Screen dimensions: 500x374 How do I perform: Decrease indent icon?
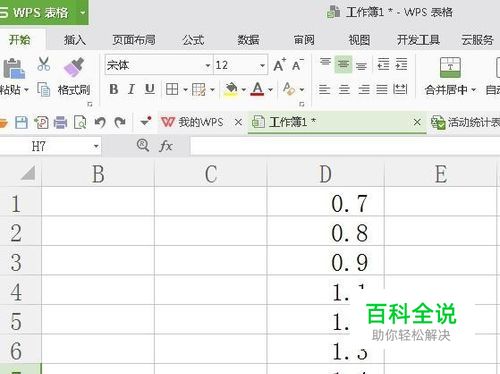point(383,64)
